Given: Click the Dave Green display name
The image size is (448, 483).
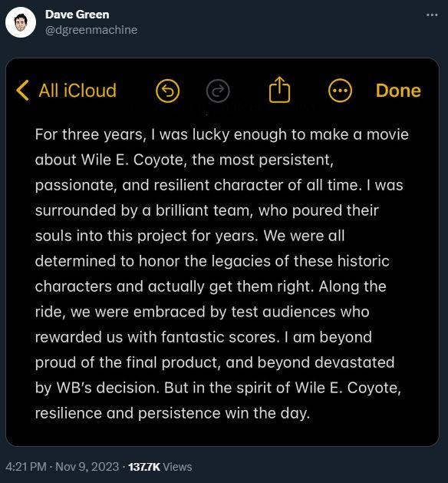Looking at the screenshot, I should pyautogui.click(x=77, y=15).
